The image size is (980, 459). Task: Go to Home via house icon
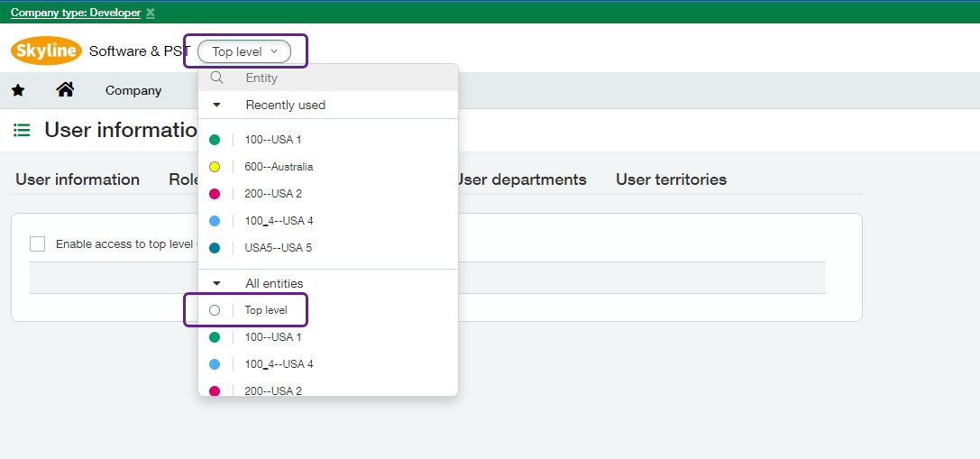point(65,89)
